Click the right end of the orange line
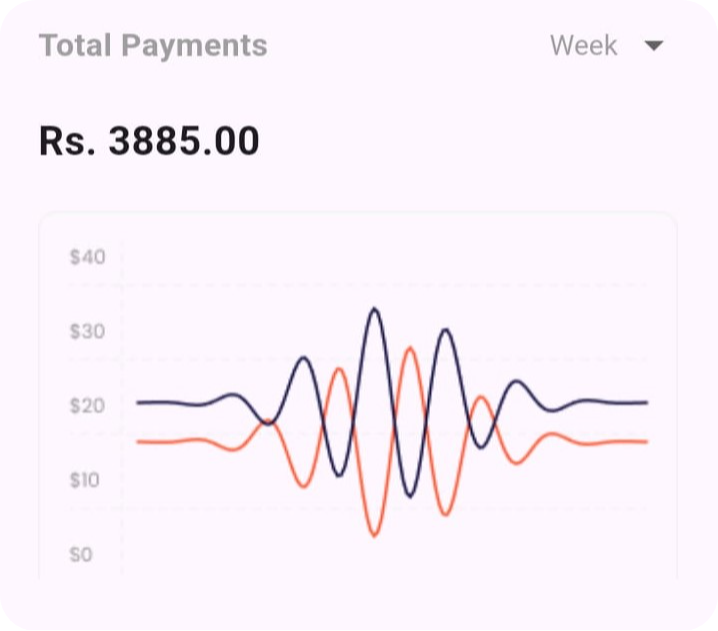 coord(645,441)
